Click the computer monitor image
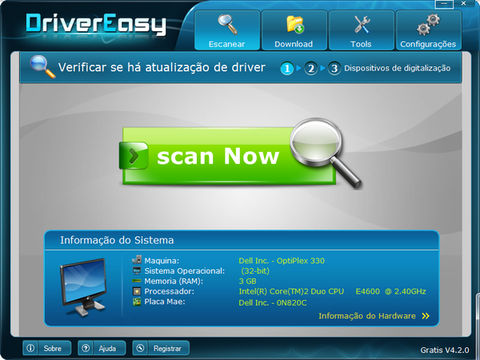This screenshot has height=360, width=480. tap(83, 287)
